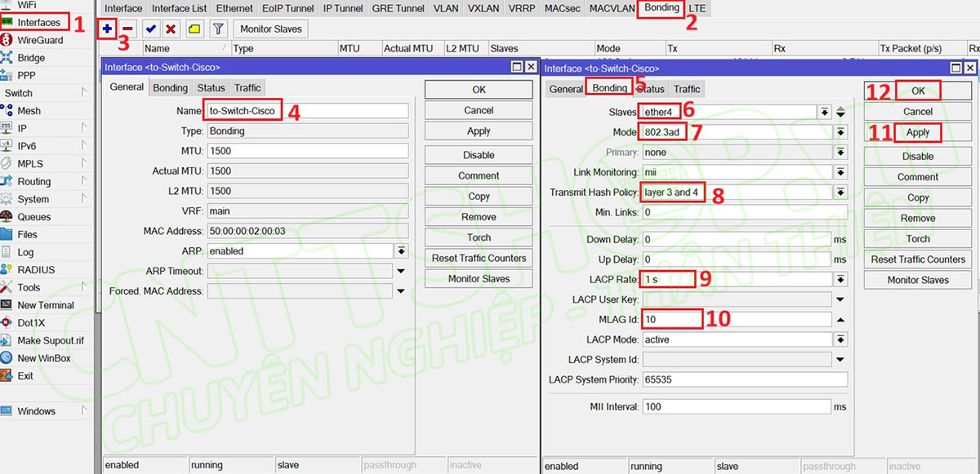This screenshot has width=980, height=474.
Task: Open the Log viewer
Action: click(25, 252)
